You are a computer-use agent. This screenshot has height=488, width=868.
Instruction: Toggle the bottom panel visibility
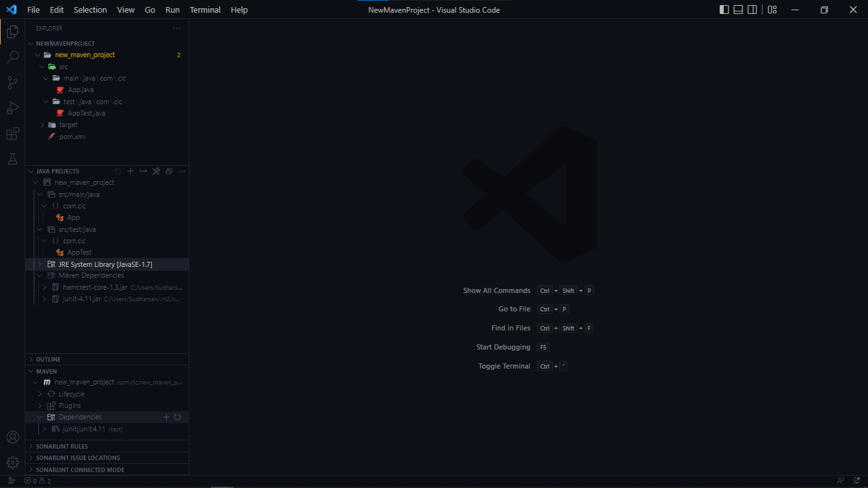pyautogui.click(x=738, y=10)
